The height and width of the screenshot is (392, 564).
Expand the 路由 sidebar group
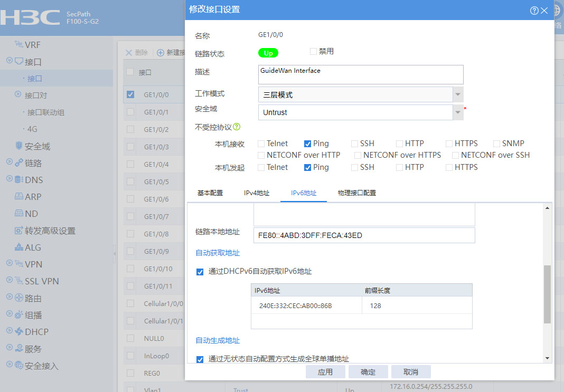click(x=10, y=297)
